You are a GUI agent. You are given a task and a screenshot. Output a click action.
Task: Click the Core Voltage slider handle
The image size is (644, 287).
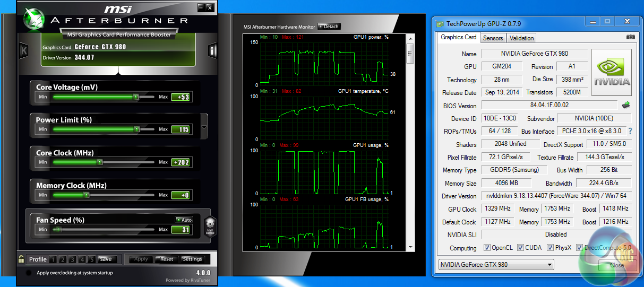135,97
